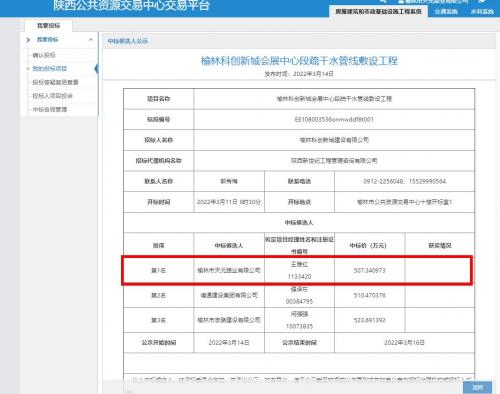Screen dimensions: 500x394
Task: Click the 联系电话 label cell
Action: 299,181
